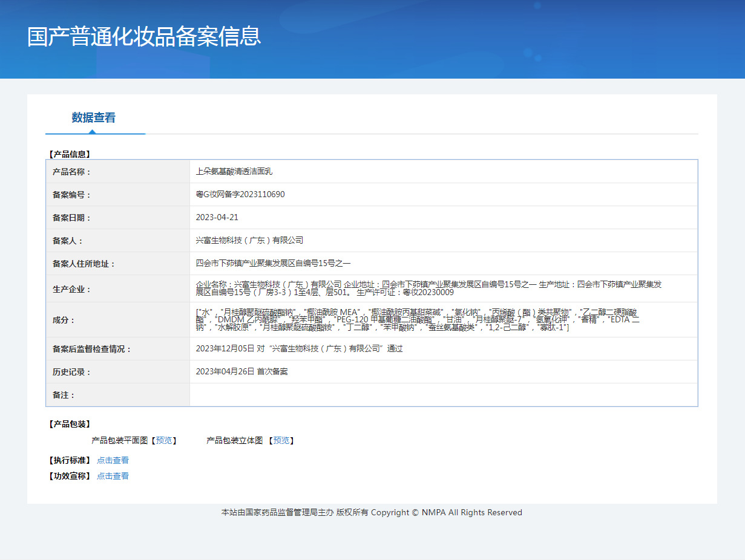
Task: Select the 数据查看 tab
Action: [94, 117]
